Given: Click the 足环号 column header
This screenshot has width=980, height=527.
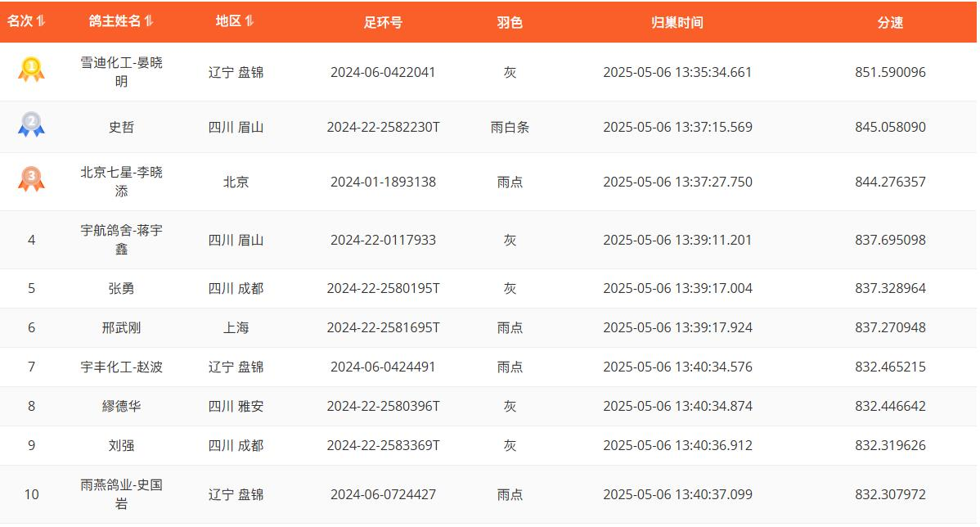Looking at the screenshot, I should click(383, 22).
